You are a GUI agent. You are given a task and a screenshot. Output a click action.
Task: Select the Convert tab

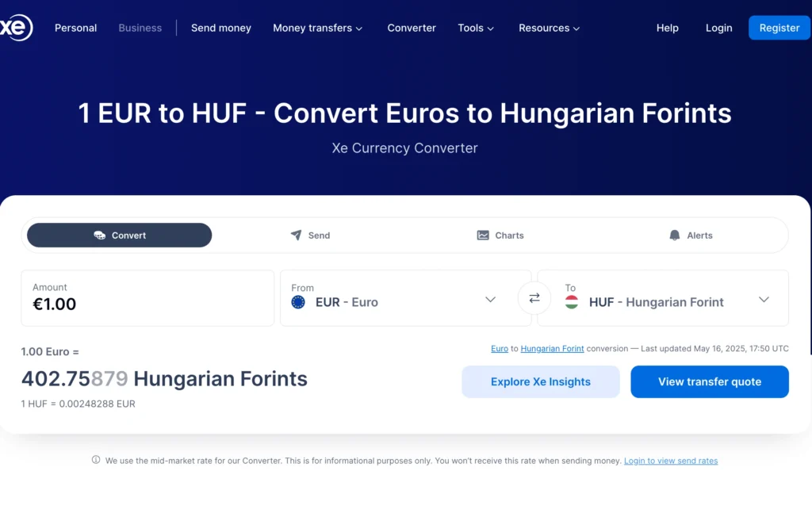point(120,235)
